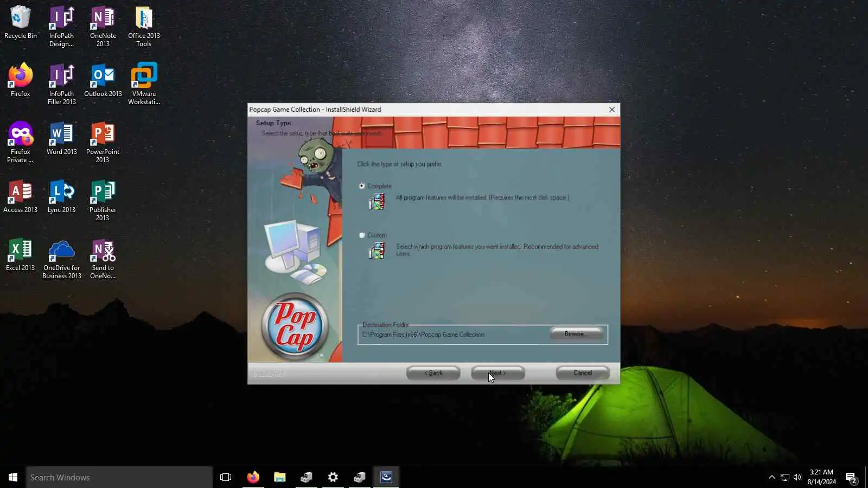The image size is (868, 488).
Task: Open Word 2013 desktop icon
Action: click(61, 138)
